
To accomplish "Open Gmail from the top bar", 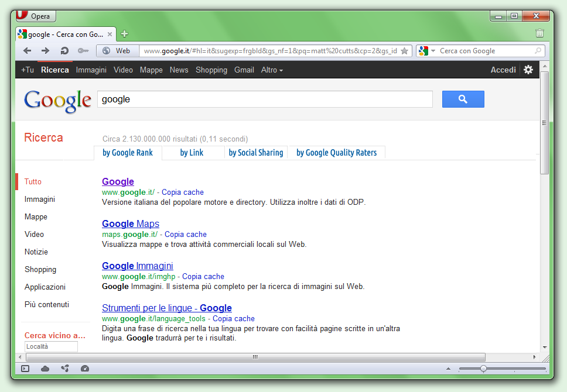I will pos(244,70).
